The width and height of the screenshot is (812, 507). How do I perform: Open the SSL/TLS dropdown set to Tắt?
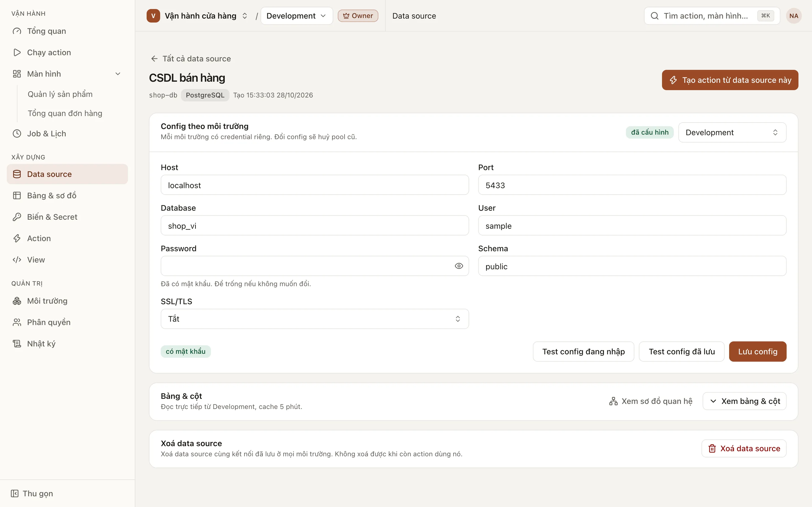tap(314, 319)
